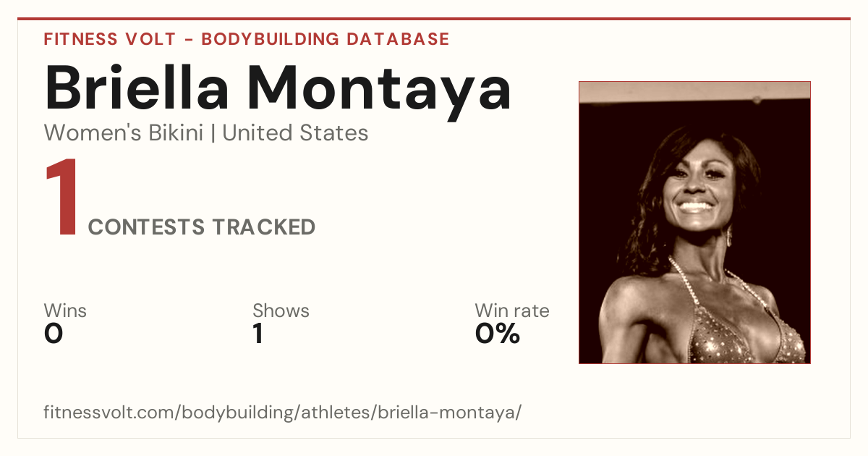Click the vertical bar between division and country

(213, 133)
